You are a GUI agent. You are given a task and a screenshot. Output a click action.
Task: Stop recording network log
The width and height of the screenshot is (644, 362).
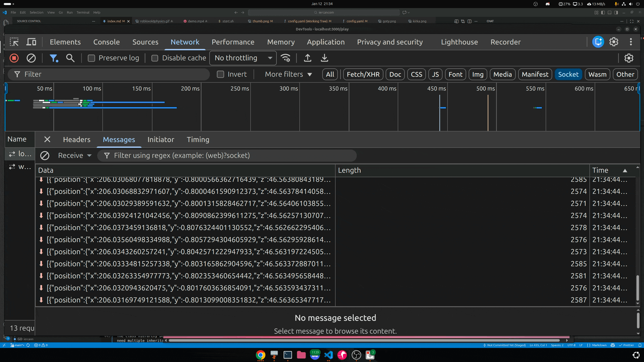(14, 58)
